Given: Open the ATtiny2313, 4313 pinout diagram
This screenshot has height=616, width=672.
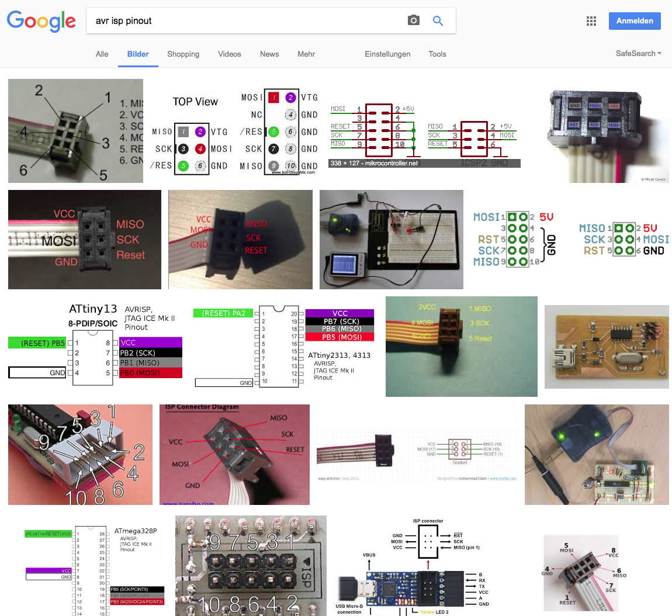Looking at the screenshot, I should coord(284,347).
